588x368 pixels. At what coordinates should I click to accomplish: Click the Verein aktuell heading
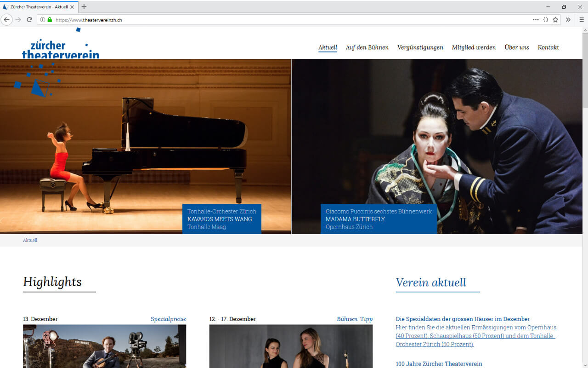pos(431,282)
